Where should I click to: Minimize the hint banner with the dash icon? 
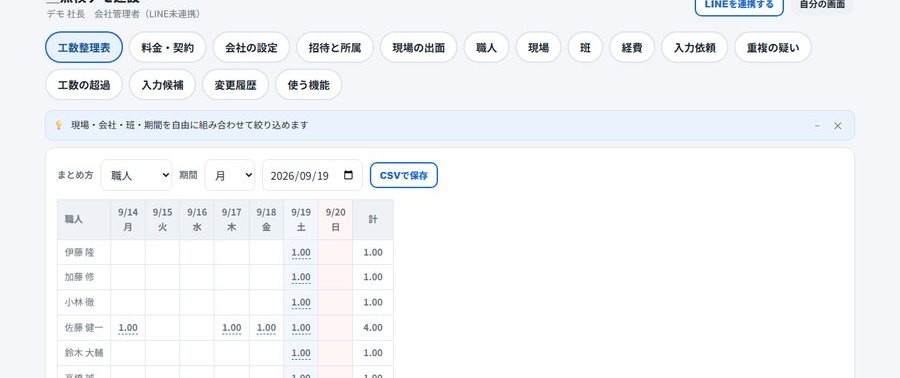[817, 126]
